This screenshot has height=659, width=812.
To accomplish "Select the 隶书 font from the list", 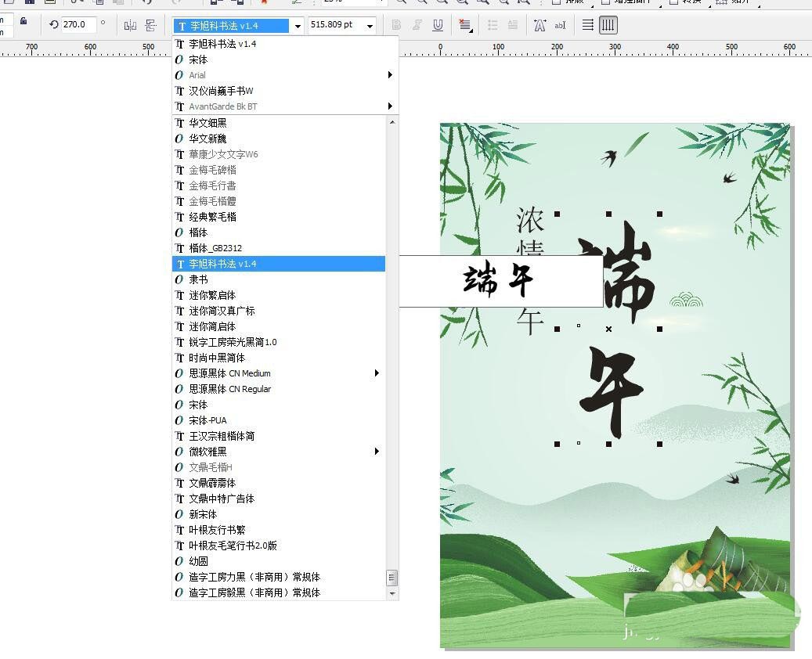I will [x=197, y=279].
